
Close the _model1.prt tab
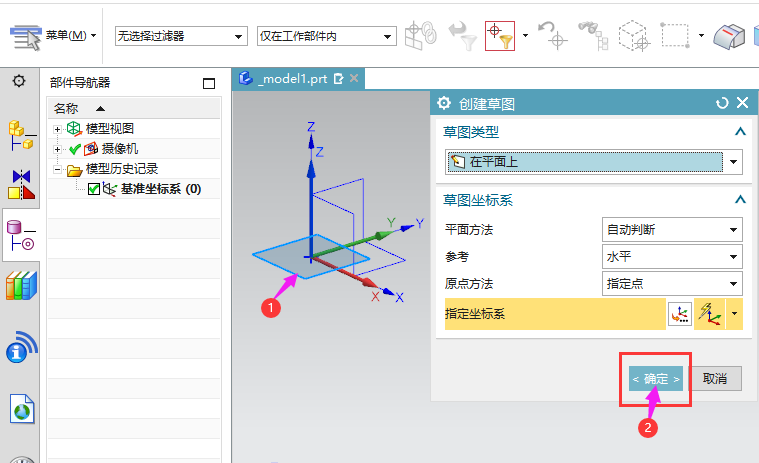(x=354, y=78)
